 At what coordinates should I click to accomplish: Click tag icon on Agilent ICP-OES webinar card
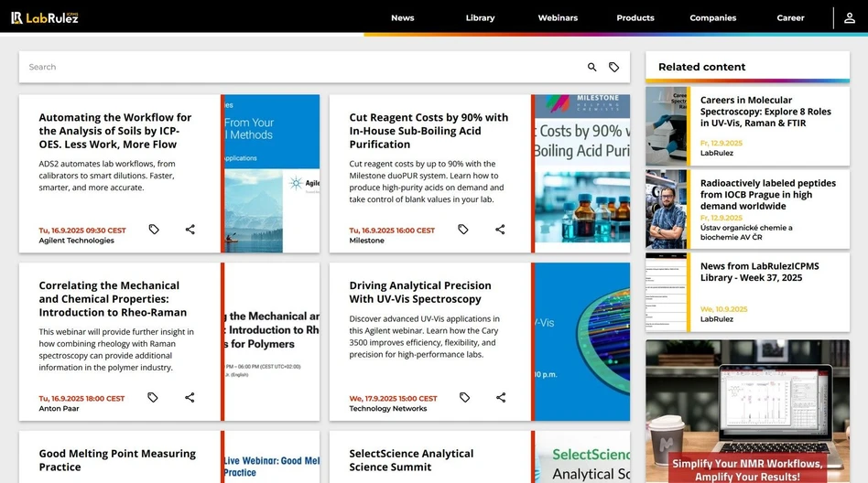(154, 230)
